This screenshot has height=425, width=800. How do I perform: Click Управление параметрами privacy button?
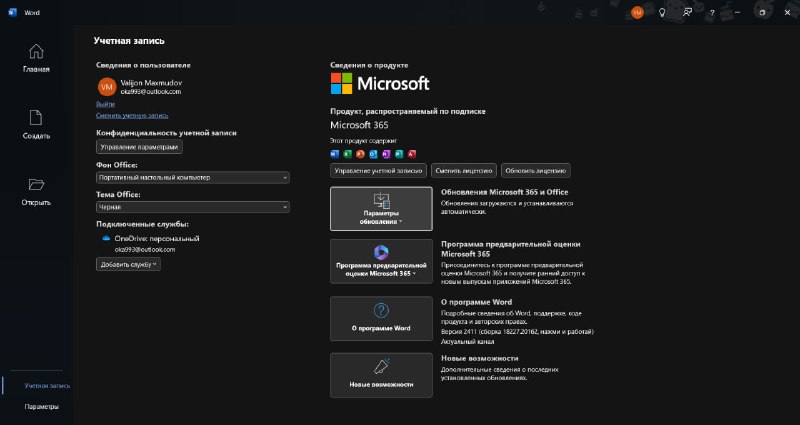(139, 147)
